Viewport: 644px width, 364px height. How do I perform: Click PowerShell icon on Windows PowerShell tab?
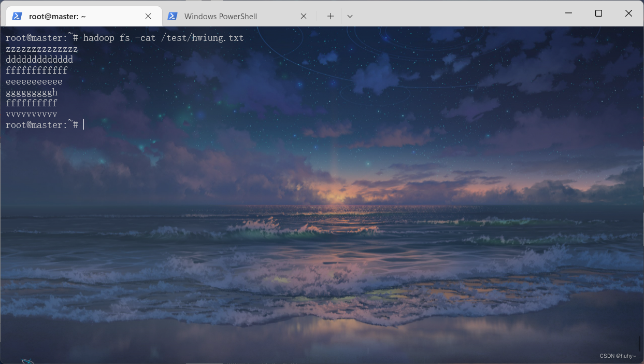coord(173,16)
